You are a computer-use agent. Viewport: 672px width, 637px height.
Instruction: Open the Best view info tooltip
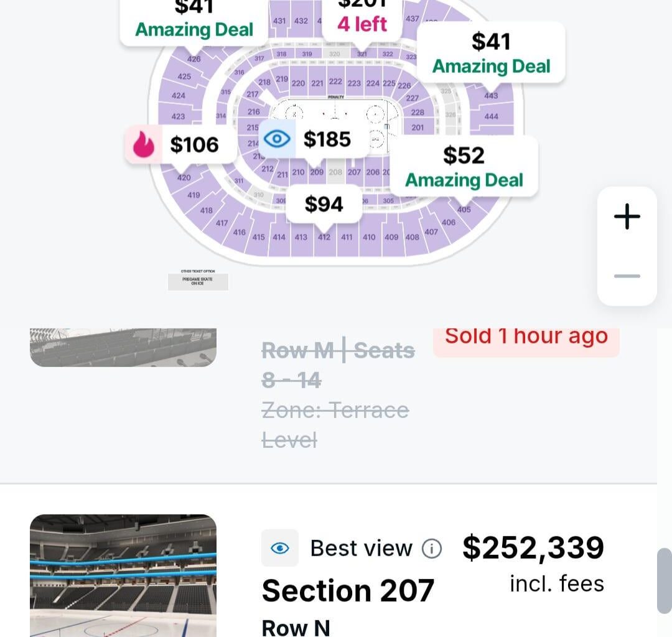click(x=433, y=548)
